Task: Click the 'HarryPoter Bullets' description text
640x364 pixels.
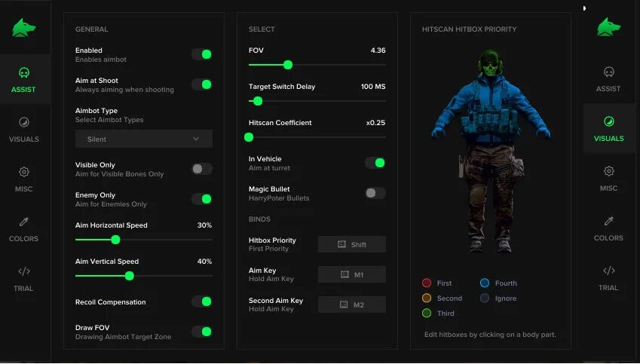Action: tap(279, 198)
